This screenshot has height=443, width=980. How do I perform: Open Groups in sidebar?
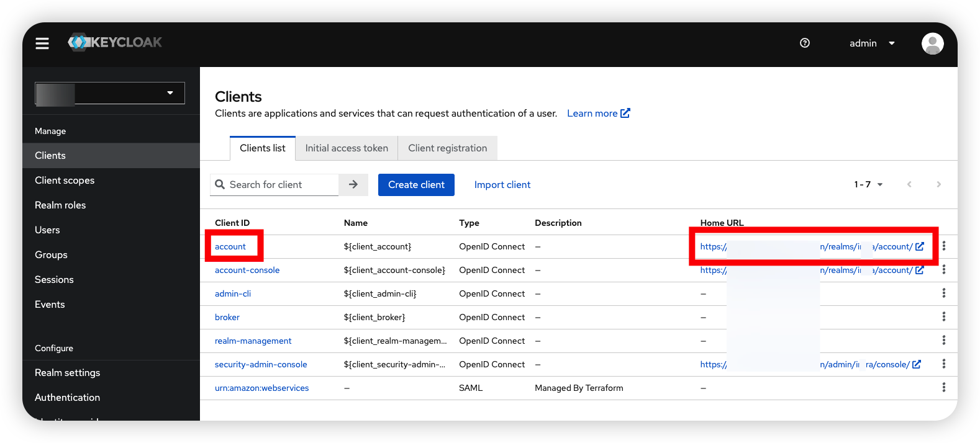[111, 255]
